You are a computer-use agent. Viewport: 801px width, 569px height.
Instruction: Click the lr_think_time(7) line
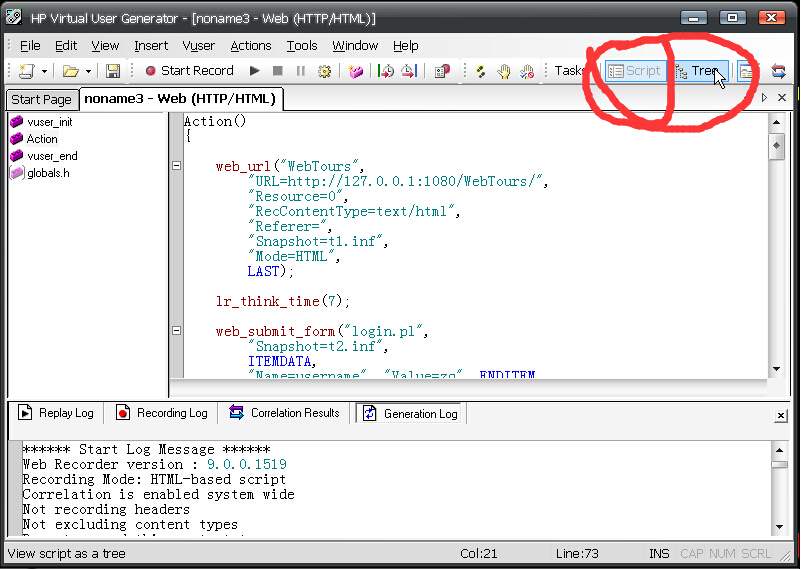(x=283, y=301)
